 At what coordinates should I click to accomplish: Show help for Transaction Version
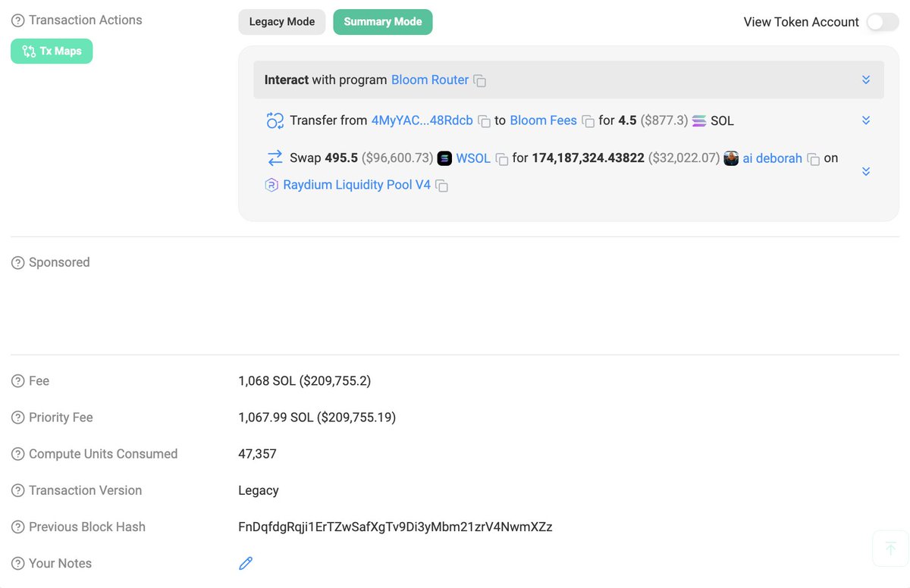tap(17, 490)
